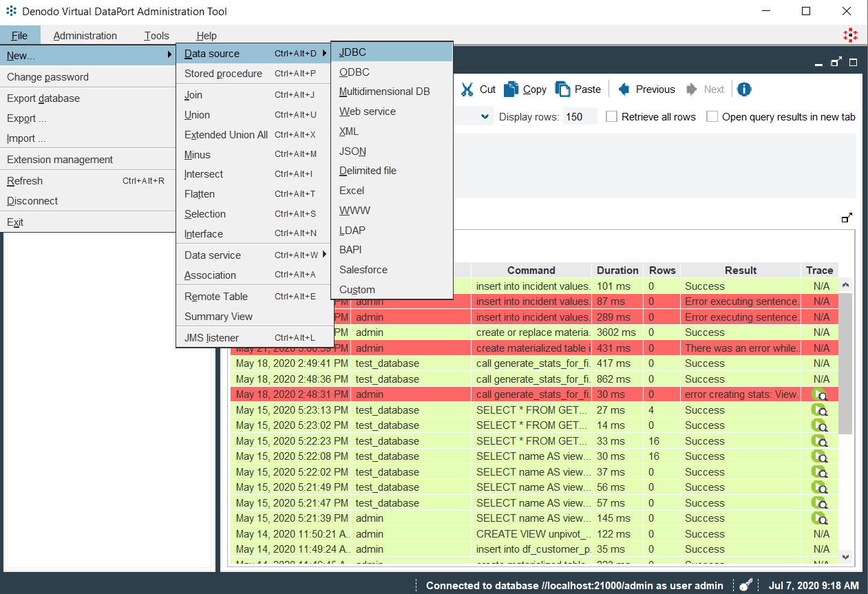Expand the New... submenu arrow
The width and height of the screenshot is (868, 594).
point(169,55)
